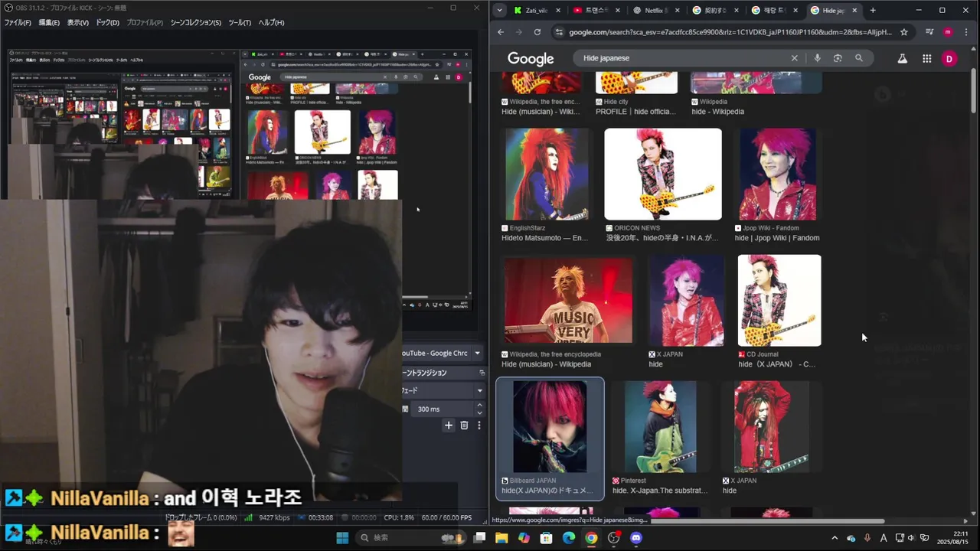Open 'Hideto Matsumoto — En...' EnglishStarz result
The width and height of the screenshot is (980, 551).
pos(544,238)
